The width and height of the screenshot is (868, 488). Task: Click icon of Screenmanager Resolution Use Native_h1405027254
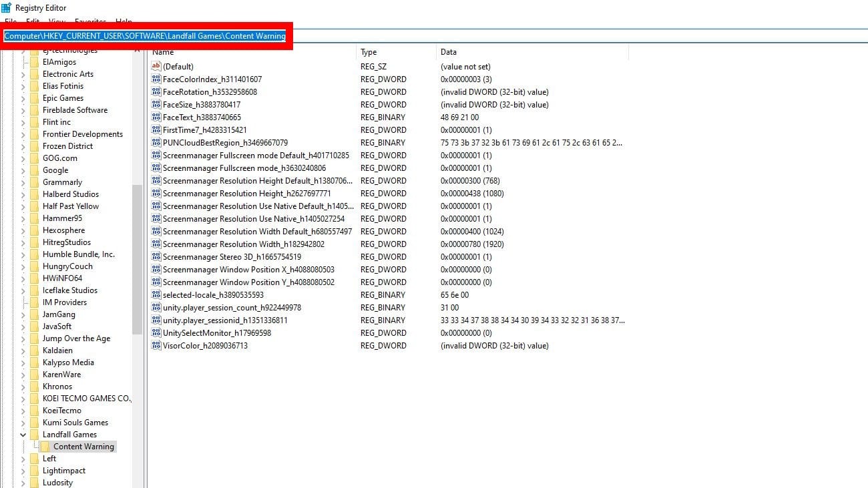pyautogui.click(x=156, y=218)
